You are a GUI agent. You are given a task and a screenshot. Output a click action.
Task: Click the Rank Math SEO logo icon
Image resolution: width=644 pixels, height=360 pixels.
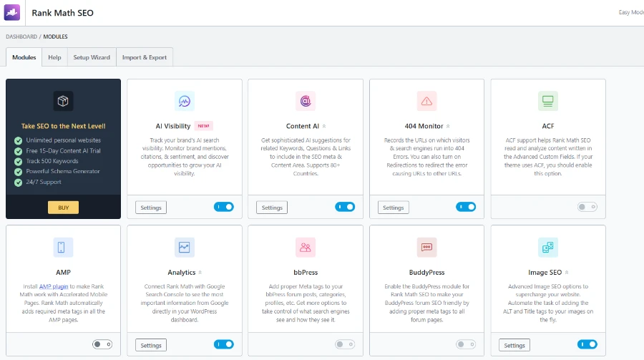tap(12, 12)
